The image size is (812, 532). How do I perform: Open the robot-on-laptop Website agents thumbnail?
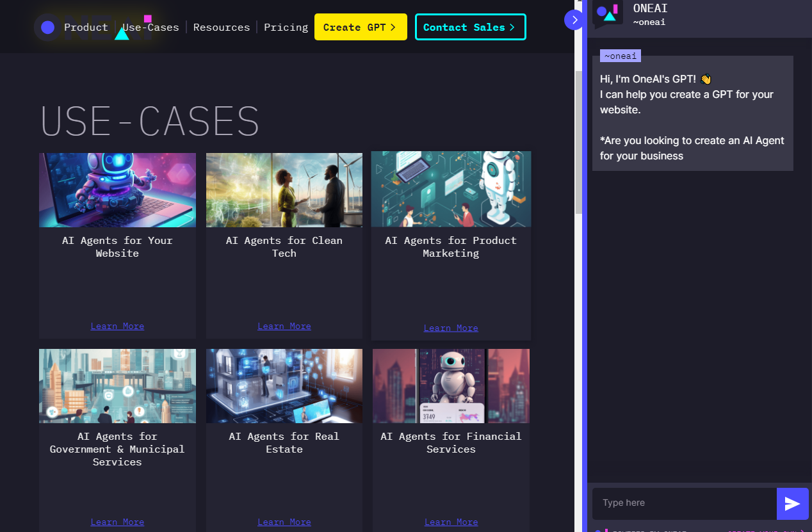[117, 190]
